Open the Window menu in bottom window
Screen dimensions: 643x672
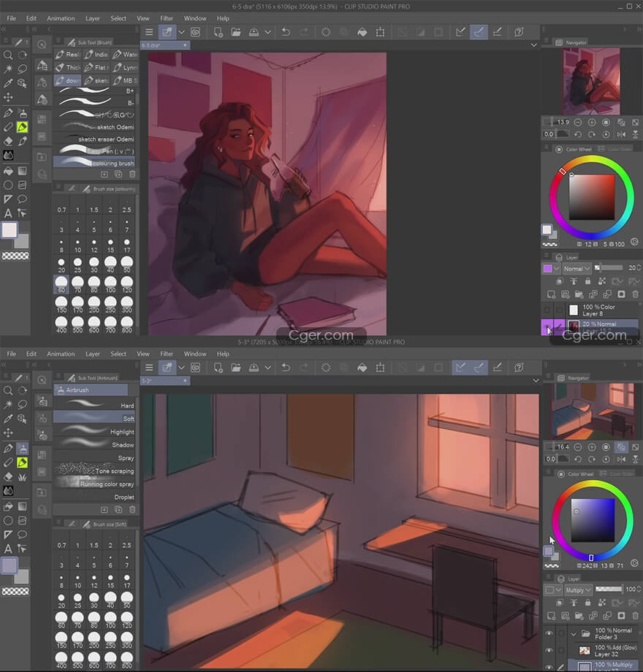click(x=195, y=354)
